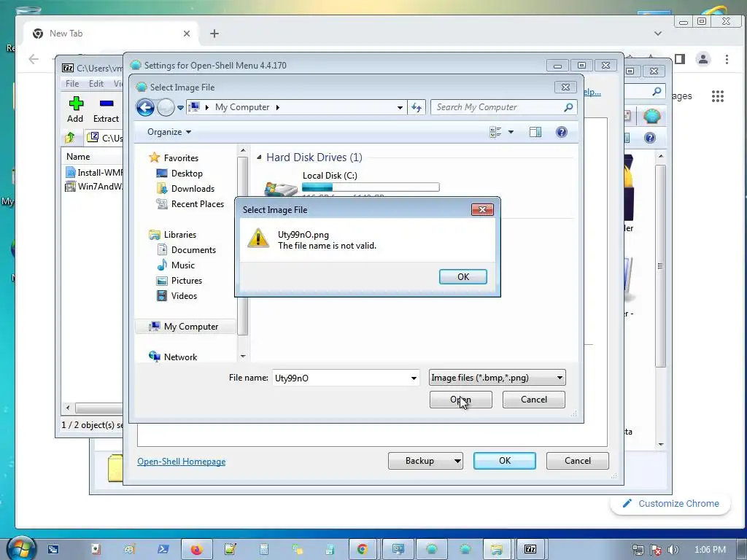
Task: Click the My Computer address bar crumb
Action: click(x=242, y=107)
